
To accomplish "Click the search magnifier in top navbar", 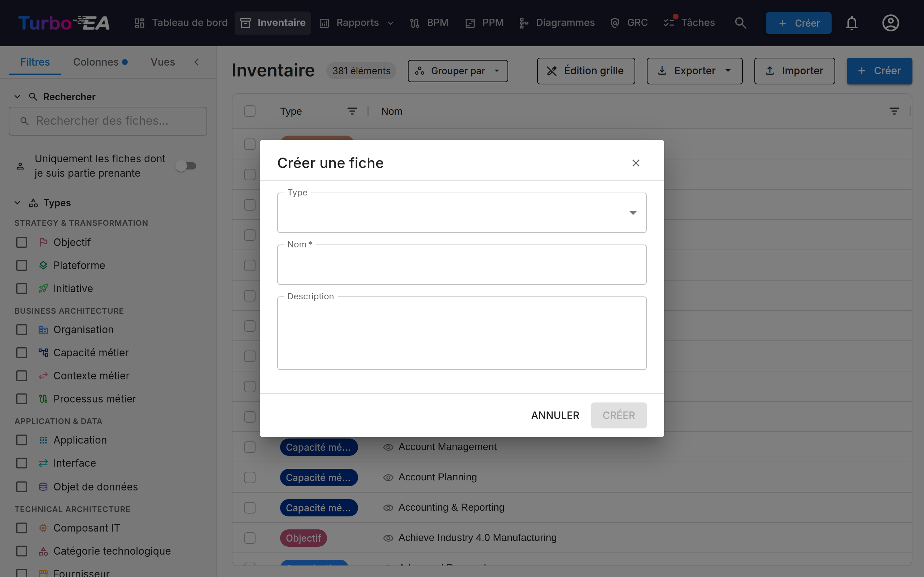I will [740, 23].
